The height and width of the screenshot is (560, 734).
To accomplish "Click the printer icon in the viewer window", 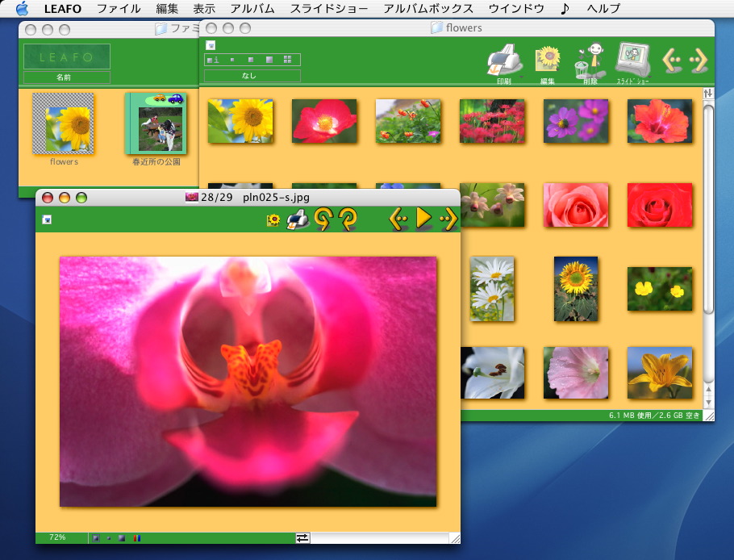I will (298, 219).
